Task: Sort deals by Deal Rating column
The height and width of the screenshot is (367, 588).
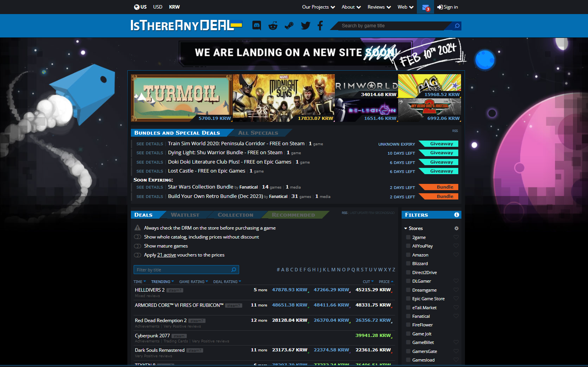Action: click(x=227, y=281)
